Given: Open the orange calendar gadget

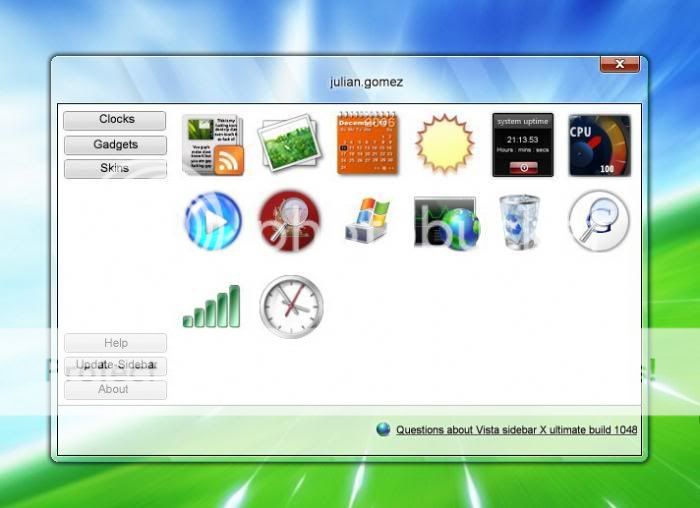Looking at the screenshot, I should (x=367, y=145).
